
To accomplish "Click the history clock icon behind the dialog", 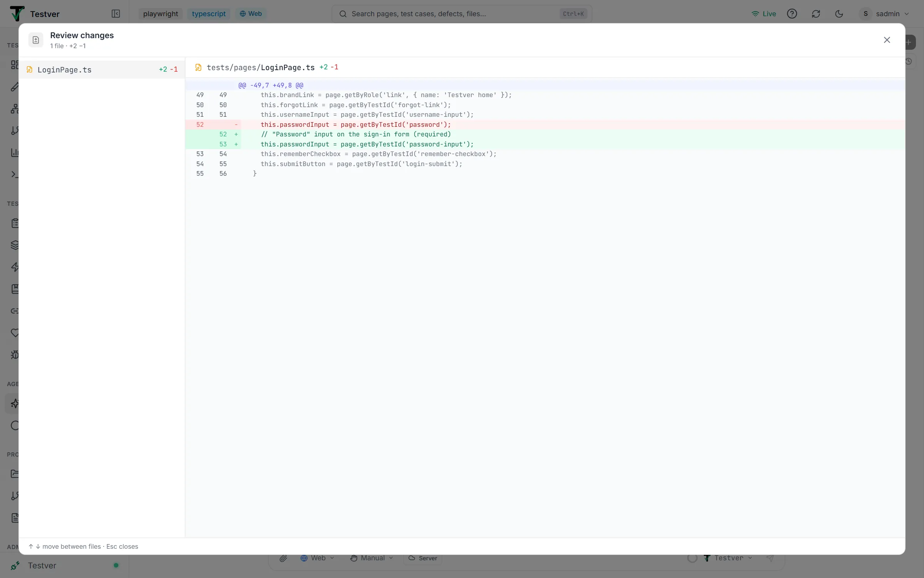I will 909,61.
